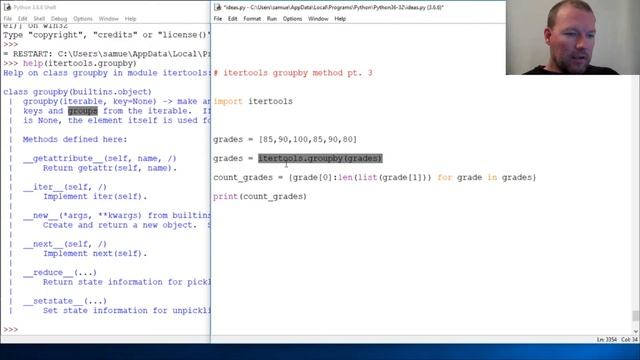Click '__setstate__(...)' in shell output

(x=65, y=301)
